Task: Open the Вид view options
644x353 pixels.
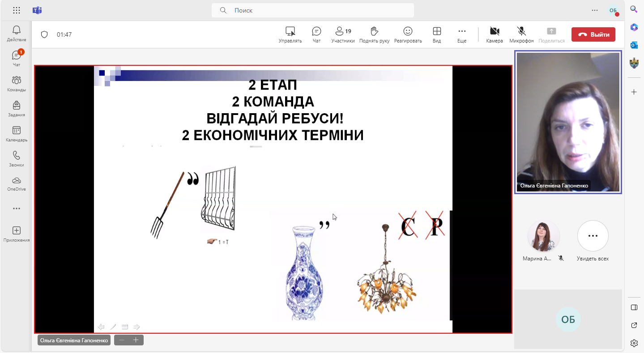Action: pyautogui.click(x=437, y=34)
